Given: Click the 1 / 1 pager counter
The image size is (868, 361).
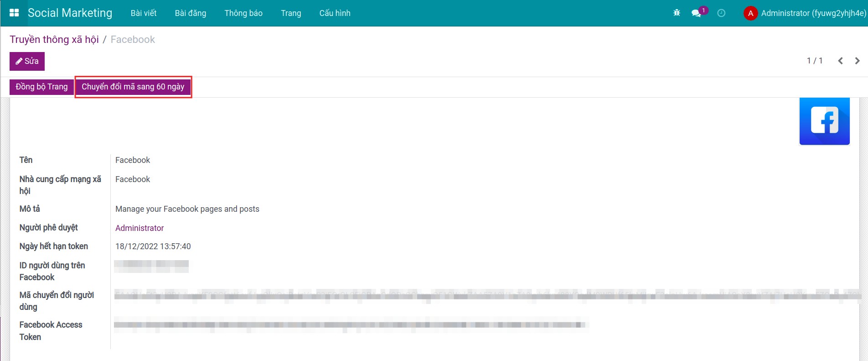Looking at the screenshot, I should tap(814, 61).
